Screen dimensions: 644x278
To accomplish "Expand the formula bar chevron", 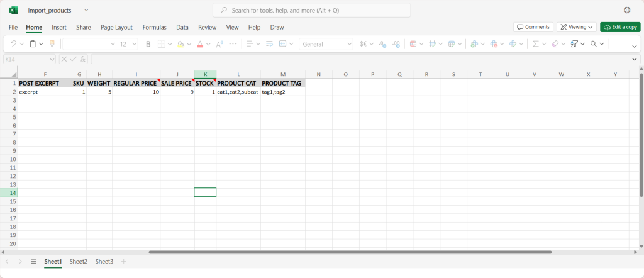I will [x=635, y=60].
